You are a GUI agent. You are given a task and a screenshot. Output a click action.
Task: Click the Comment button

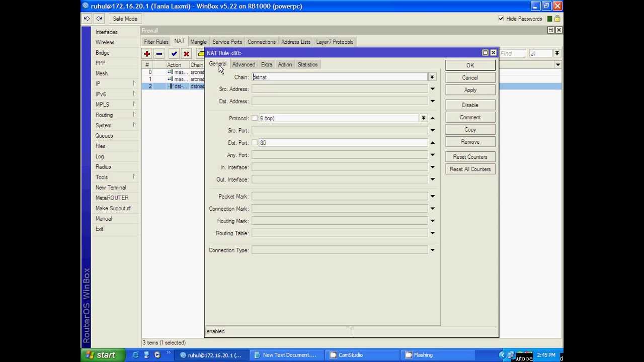coord(470,117)
